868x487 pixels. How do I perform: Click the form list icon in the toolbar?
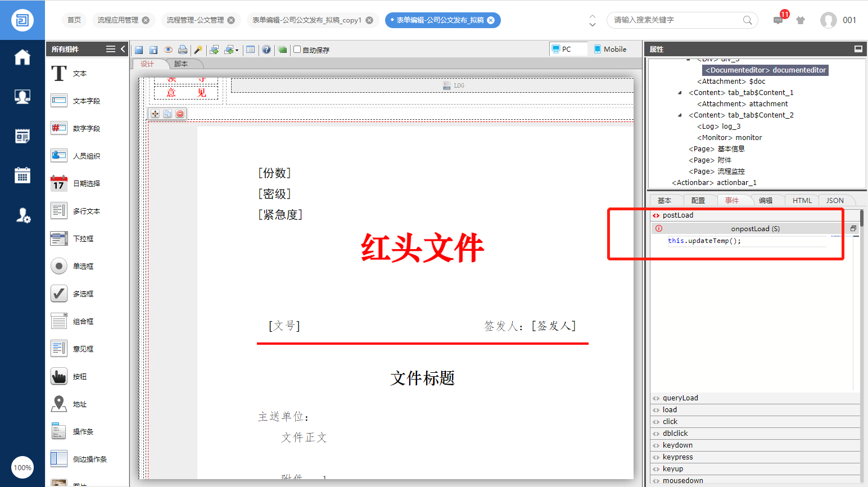251,49
